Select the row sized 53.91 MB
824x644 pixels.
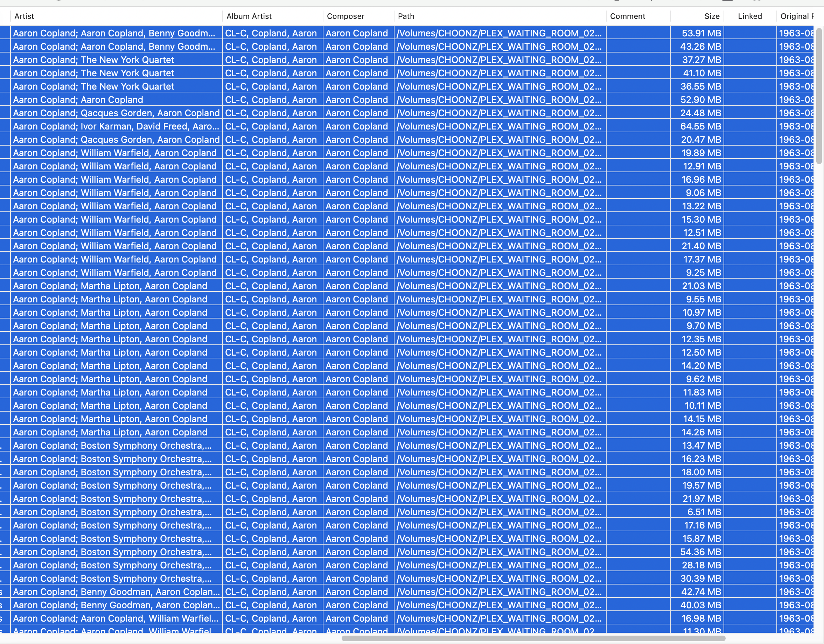tap(701, 33)
